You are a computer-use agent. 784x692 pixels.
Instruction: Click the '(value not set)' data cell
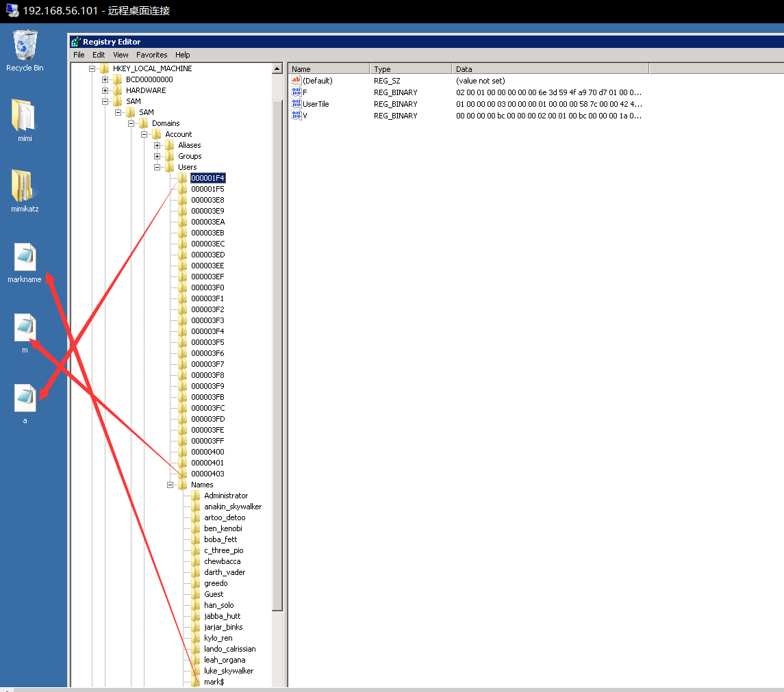[480, 81]
